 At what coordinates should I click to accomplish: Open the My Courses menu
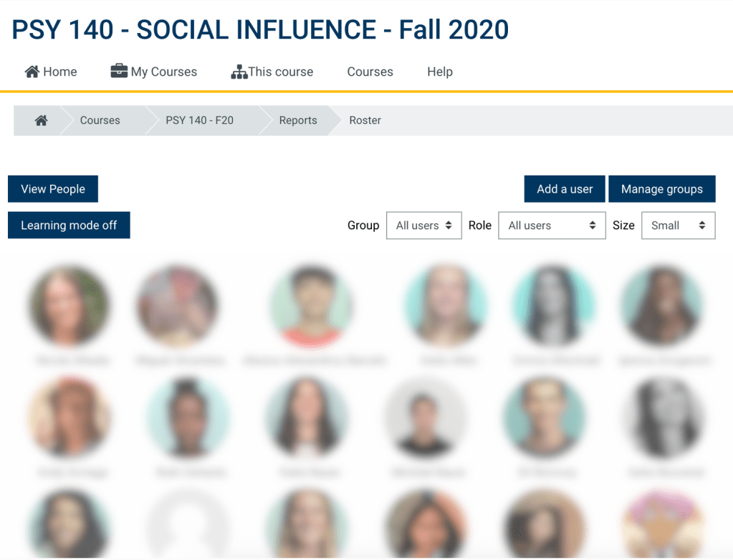163,72
